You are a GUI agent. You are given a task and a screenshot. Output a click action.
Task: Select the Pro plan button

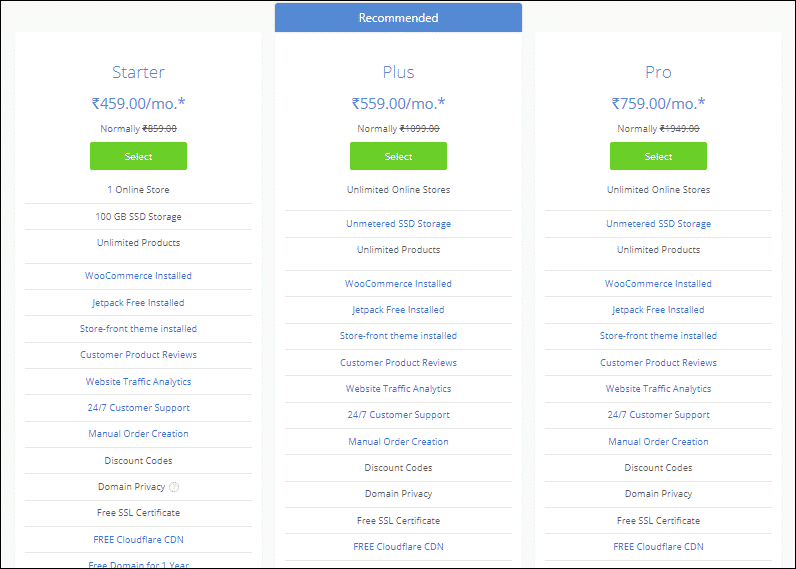tap(658, 156)
